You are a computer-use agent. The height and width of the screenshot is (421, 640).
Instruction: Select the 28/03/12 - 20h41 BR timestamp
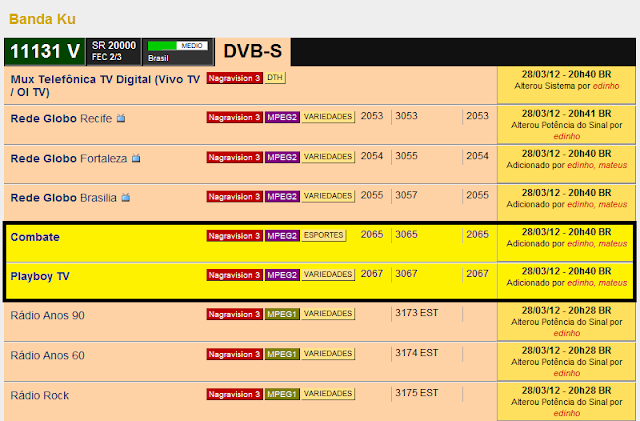pos(567,114)
